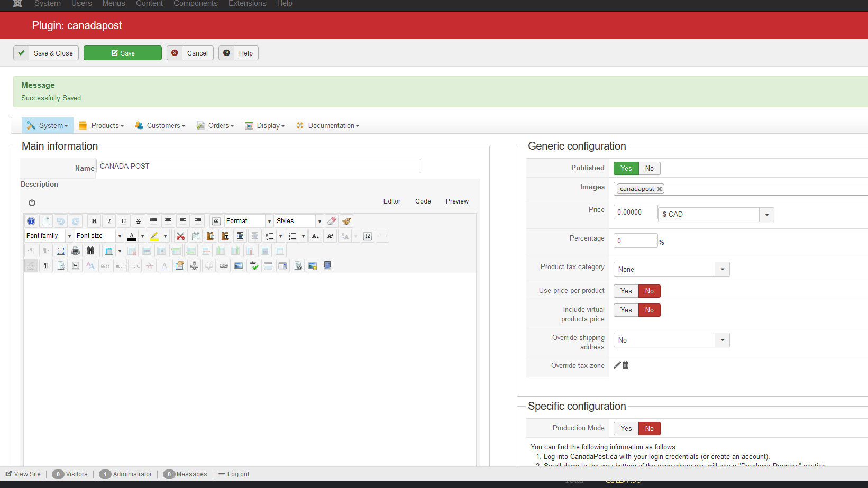Set Use price per product to Yes

coord(626,291)
